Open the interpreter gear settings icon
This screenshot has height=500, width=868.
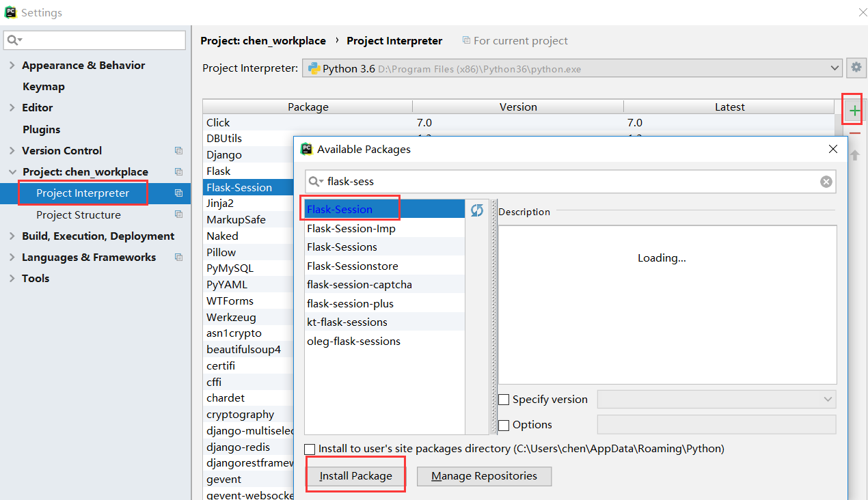tap(856, 68)
